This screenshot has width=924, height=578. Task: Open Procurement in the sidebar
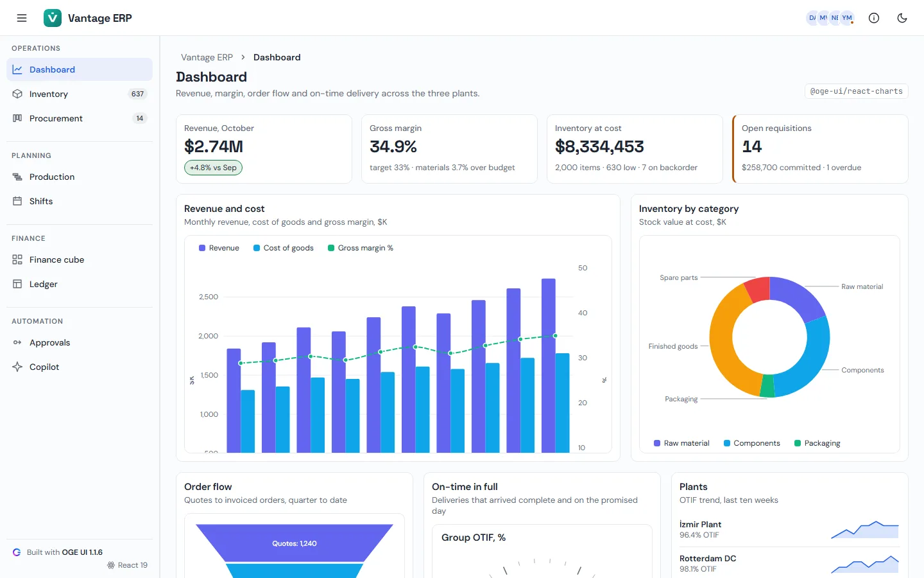click(80, 118)
